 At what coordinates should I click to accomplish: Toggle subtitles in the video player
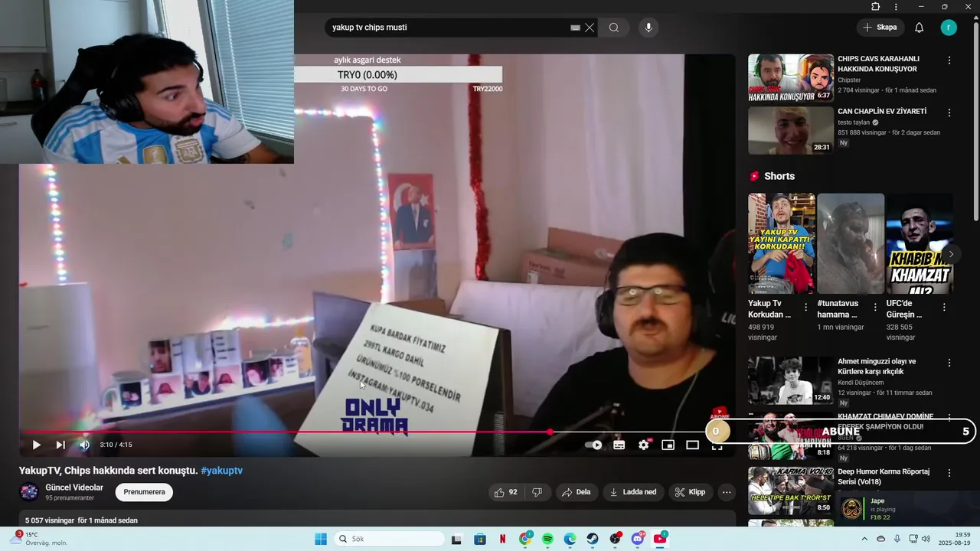coord(619,445)
